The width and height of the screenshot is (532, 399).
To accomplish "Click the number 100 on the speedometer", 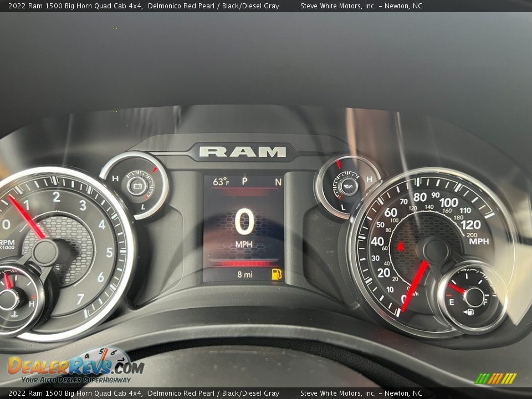I will (x=449, y=203).
